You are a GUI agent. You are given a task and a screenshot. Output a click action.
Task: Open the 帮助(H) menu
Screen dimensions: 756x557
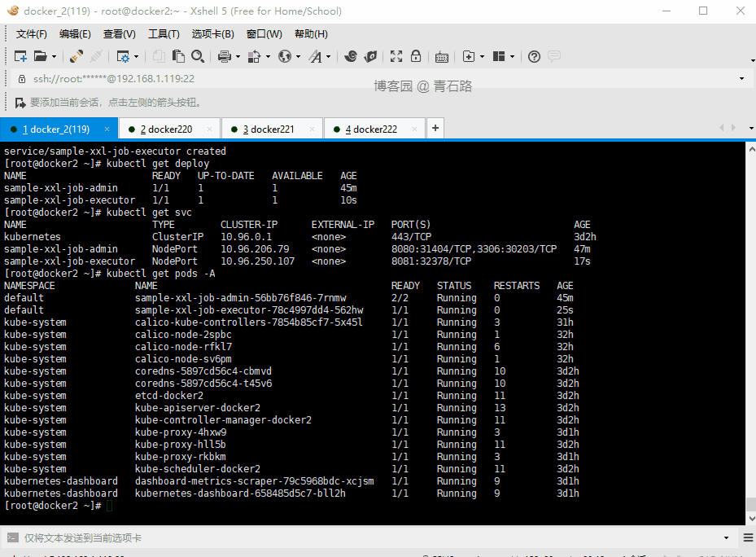tap(311, 33)
